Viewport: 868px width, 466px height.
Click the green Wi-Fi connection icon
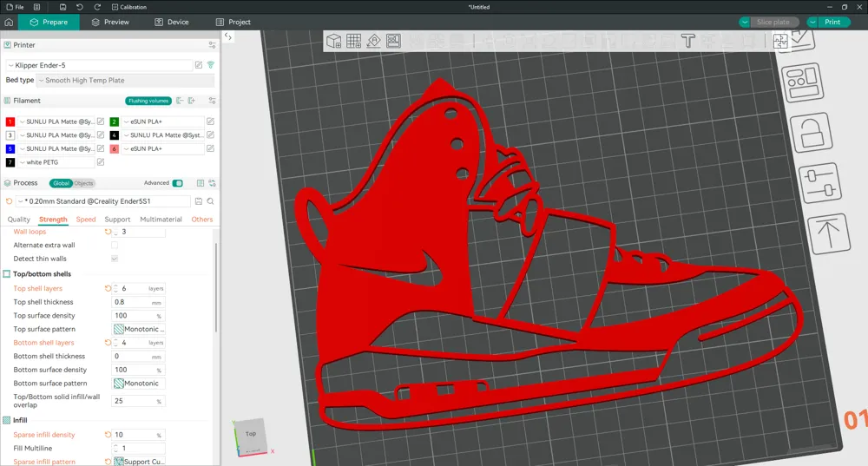[211, 65]
